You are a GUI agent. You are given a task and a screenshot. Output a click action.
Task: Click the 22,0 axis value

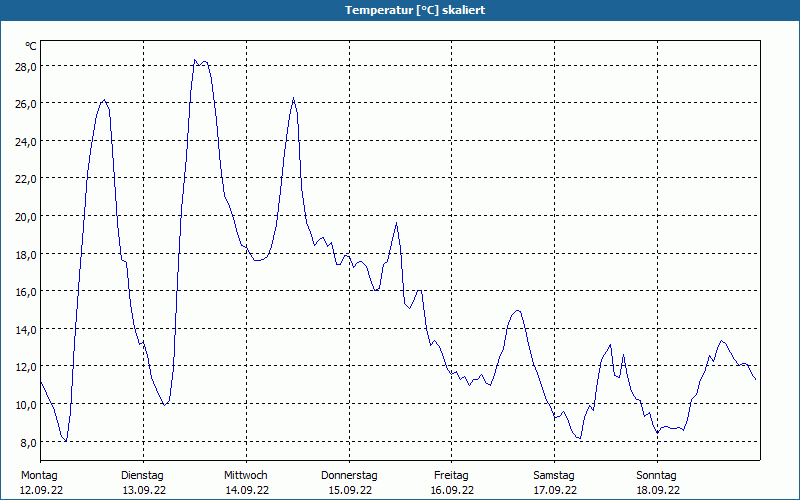tap(26, 179)
